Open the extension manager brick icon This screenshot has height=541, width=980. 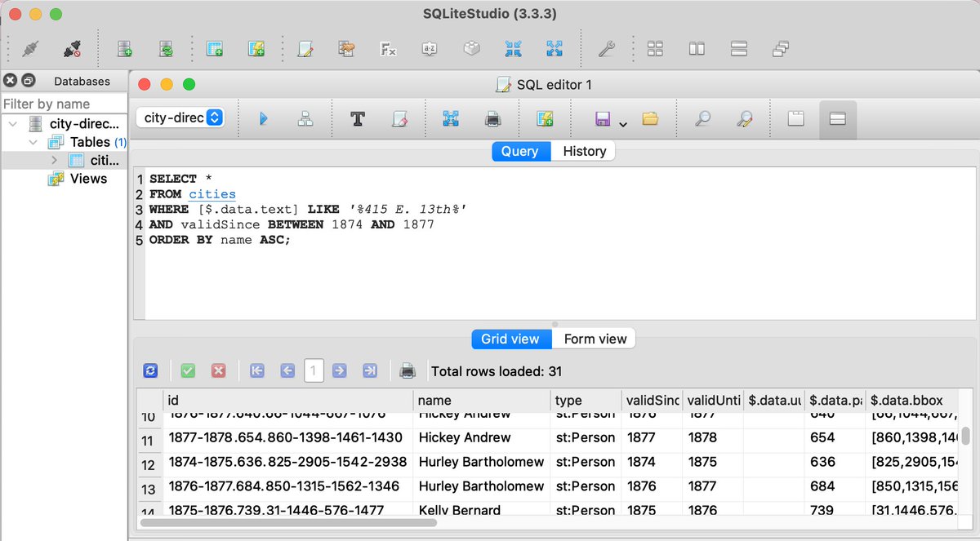(x=471, y=49)
